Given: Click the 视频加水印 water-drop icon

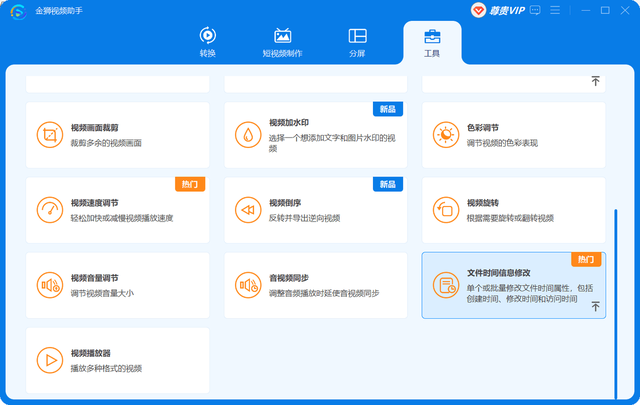Looking at the screenshot, I should tap(248, 135).
